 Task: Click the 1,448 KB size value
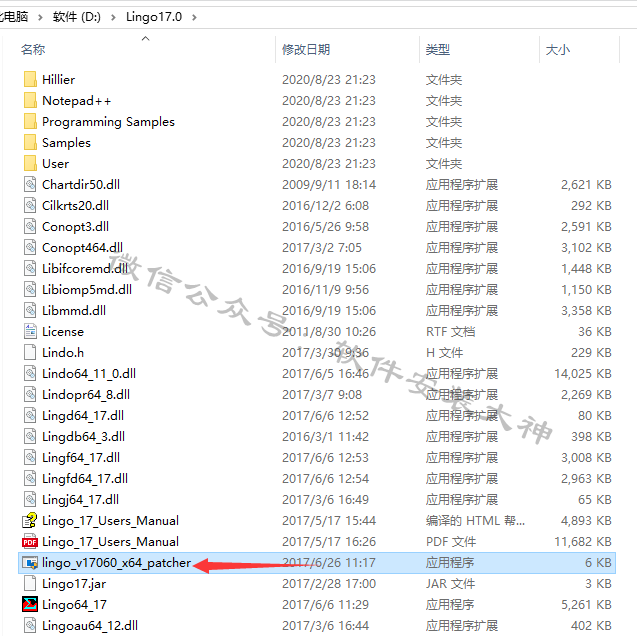pyautogui.click(x=586, y=268)
